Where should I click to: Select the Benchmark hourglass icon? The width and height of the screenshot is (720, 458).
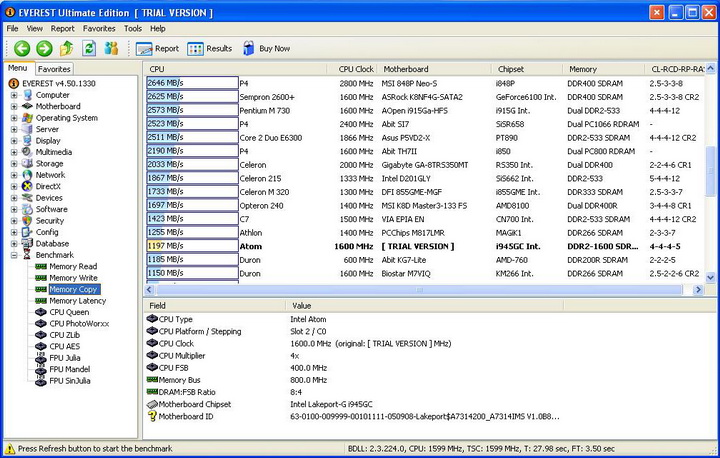[28, 255]
